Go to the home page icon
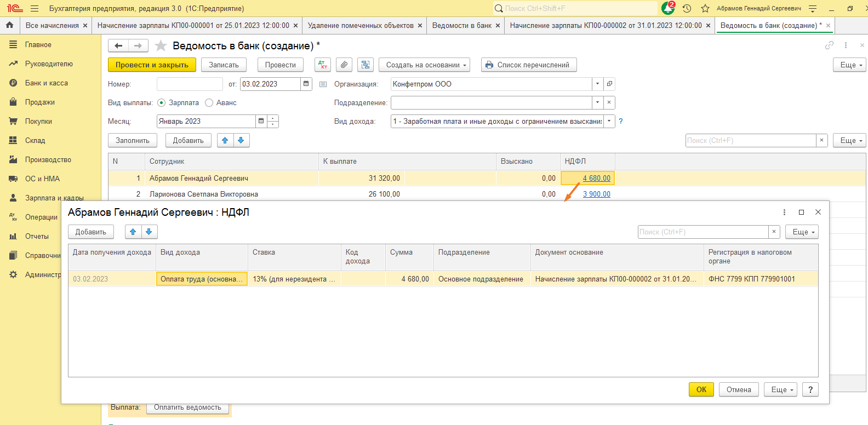Viewport: 868px width, 425px height. [x=9, y=25]
